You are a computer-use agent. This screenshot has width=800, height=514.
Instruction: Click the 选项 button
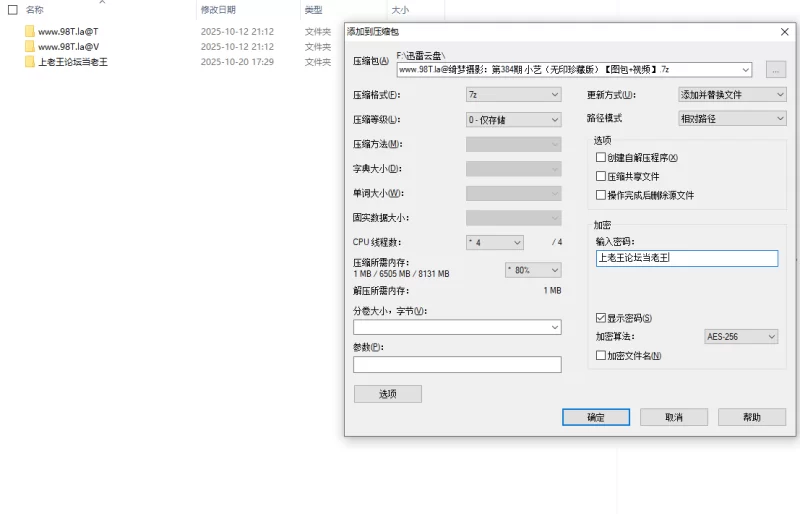click(x=387, y=394)
